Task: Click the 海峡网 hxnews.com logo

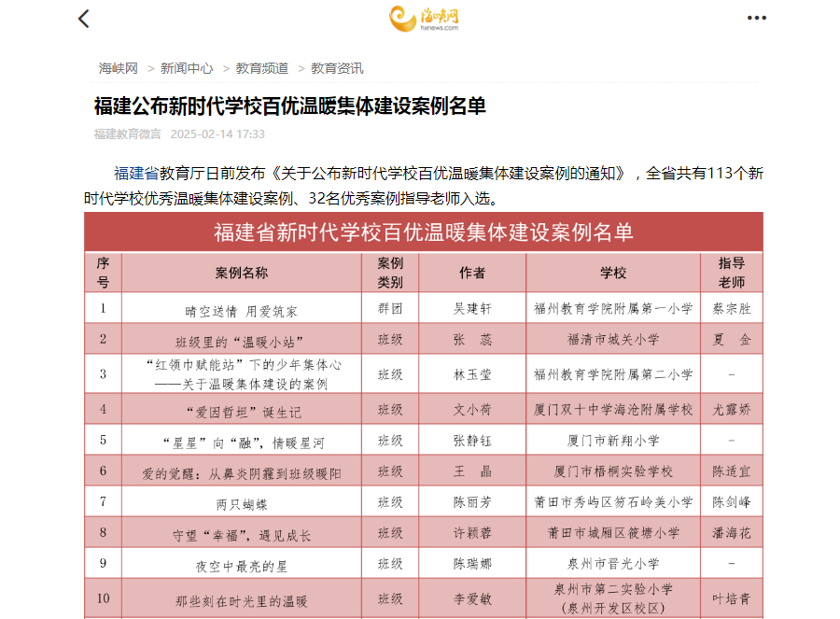Action: [x=424, y=18]
